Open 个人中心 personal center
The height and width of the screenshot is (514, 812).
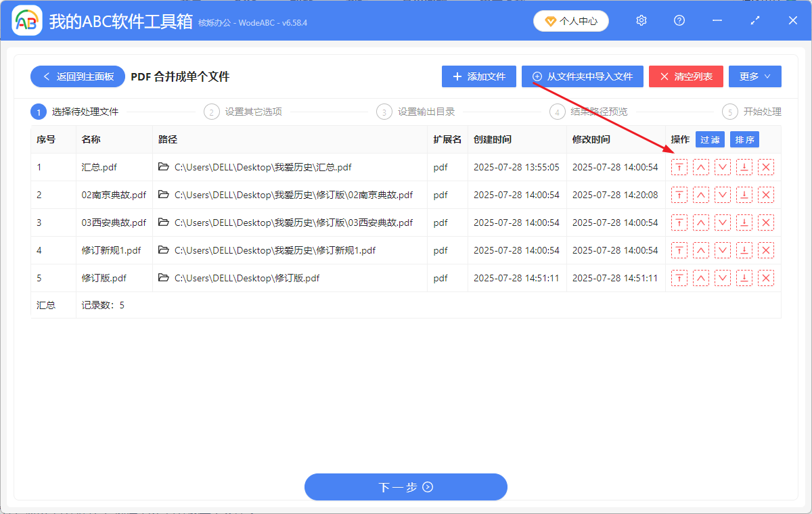click(x=570, y=20)
